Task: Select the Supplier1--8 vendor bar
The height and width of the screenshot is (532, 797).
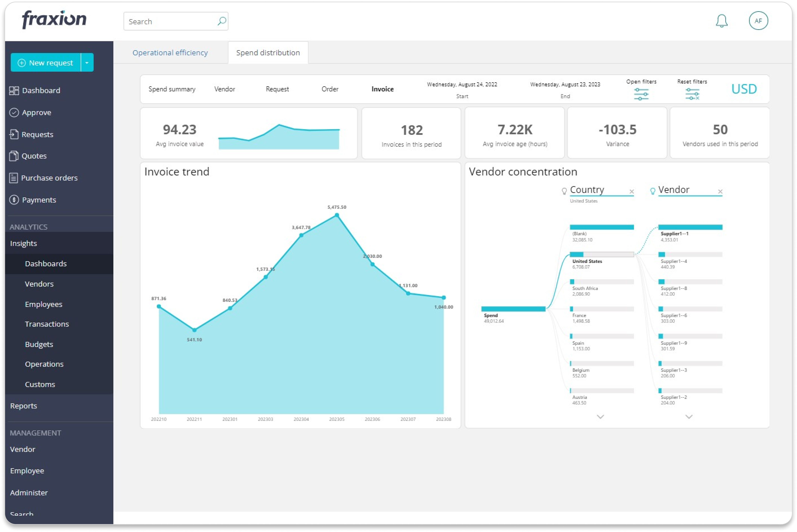Action: point(690,282)
